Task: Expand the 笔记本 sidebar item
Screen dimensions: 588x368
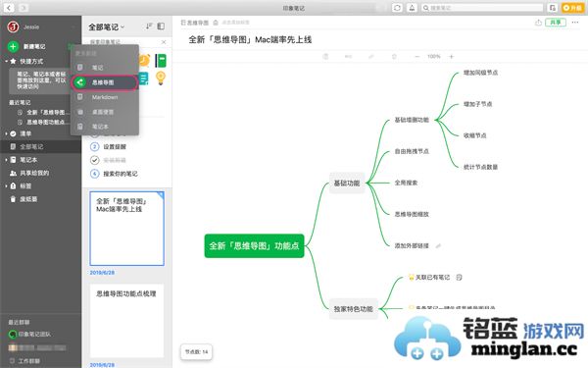Action: click(6, 160)
